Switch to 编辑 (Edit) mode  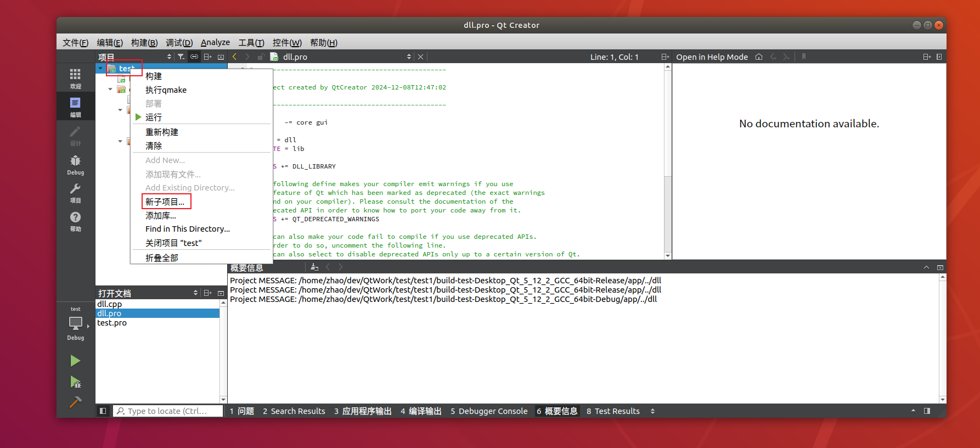click(75, 107)
